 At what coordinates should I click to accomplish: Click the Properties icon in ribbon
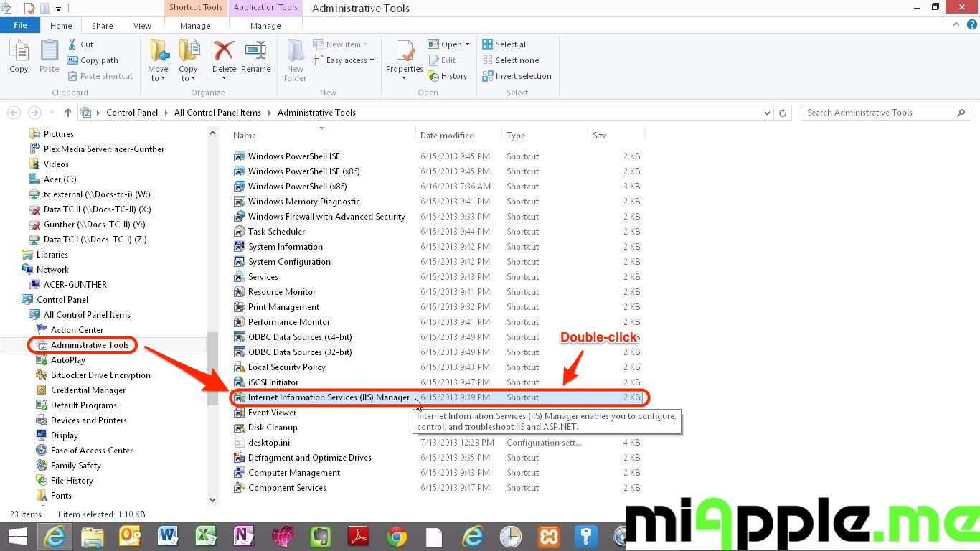pos(405,53)
